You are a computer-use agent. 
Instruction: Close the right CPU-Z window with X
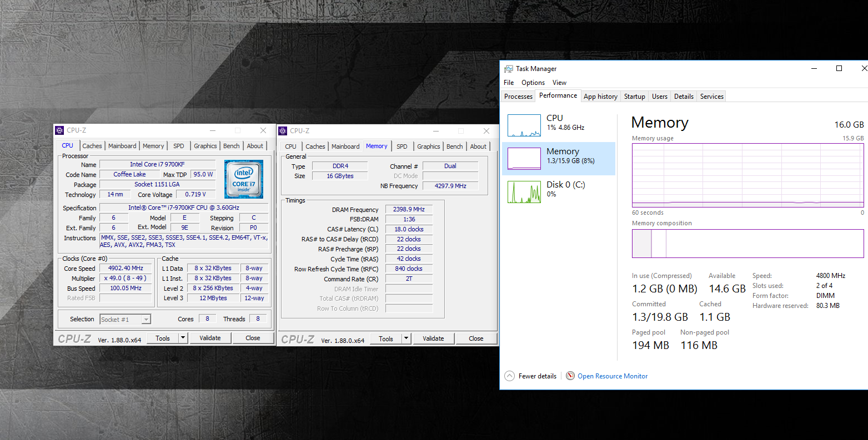pos(486,131)
